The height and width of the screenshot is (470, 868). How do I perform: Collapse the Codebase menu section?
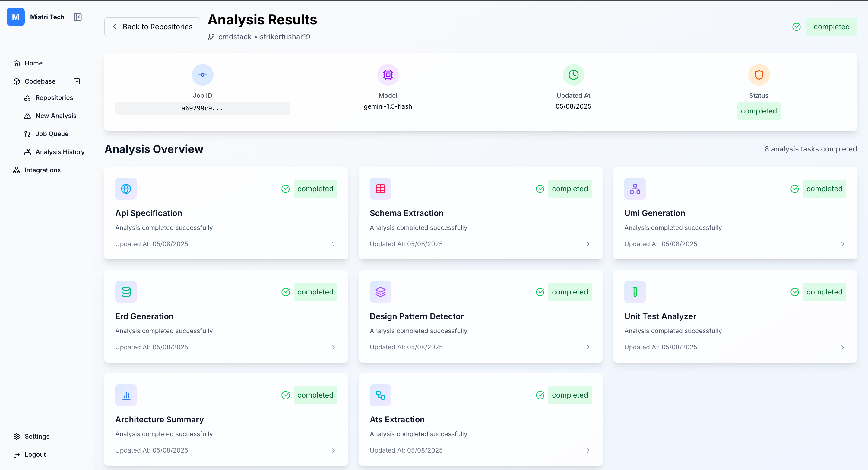77,81
